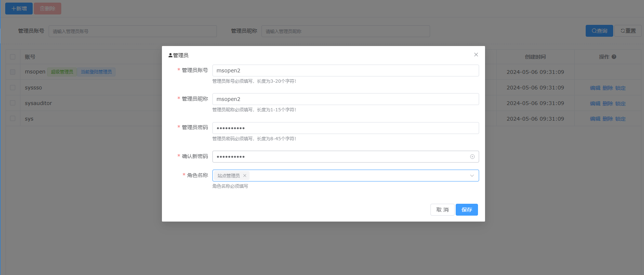644x275 pixels.
Task: Click the 保存 button
Action: point(466,210)
